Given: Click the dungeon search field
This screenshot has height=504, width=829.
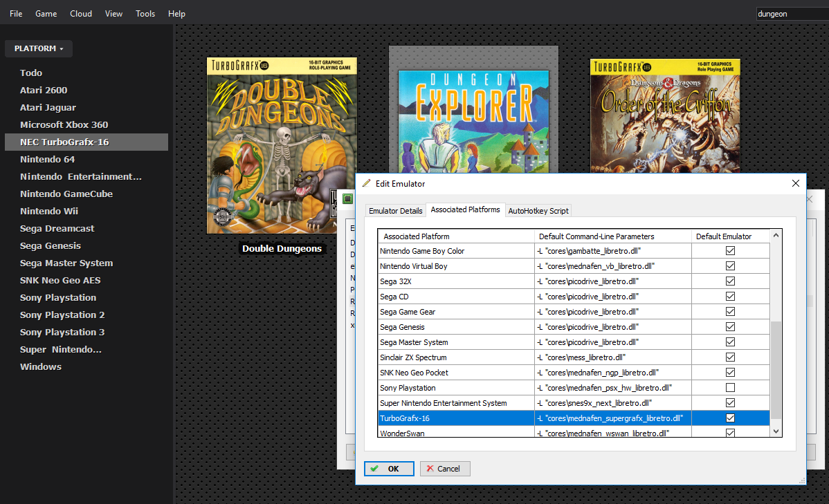Looking at the screenshot, I should (x=792, y=14).
